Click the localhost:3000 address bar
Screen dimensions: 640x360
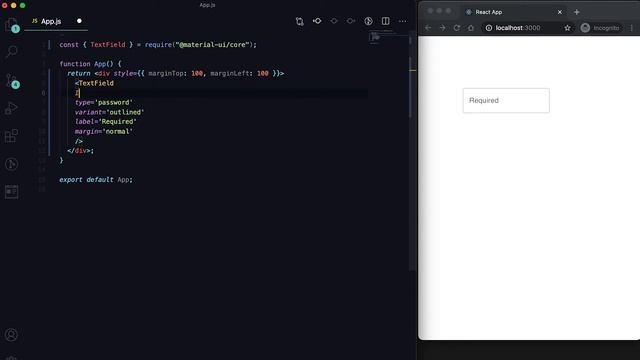point(527,28)
